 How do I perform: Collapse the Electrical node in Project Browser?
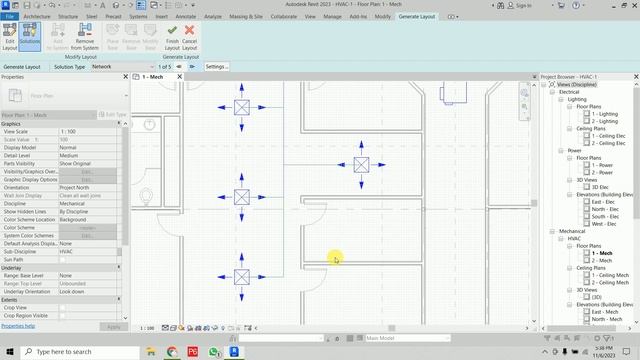point(552,92)
